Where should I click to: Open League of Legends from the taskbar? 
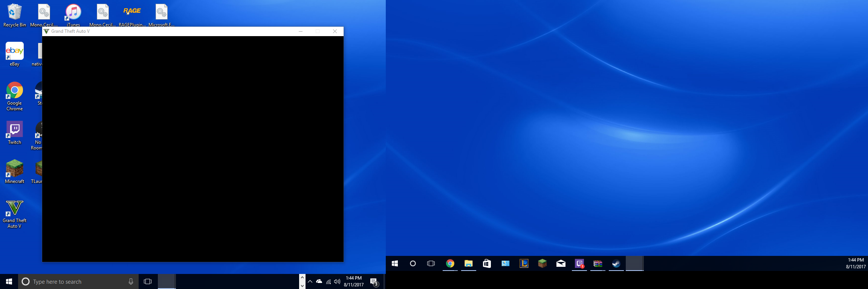[x=524, y=263]
